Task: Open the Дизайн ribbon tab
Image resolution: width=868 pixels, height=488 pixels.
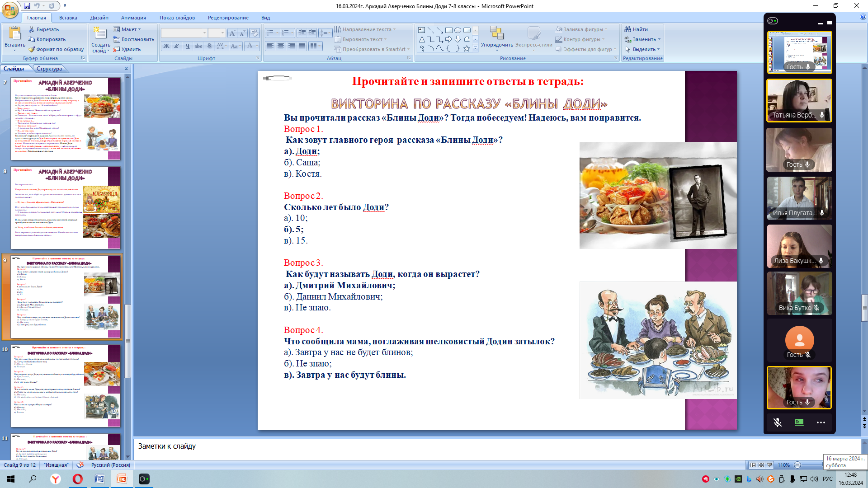Action: 99,18
